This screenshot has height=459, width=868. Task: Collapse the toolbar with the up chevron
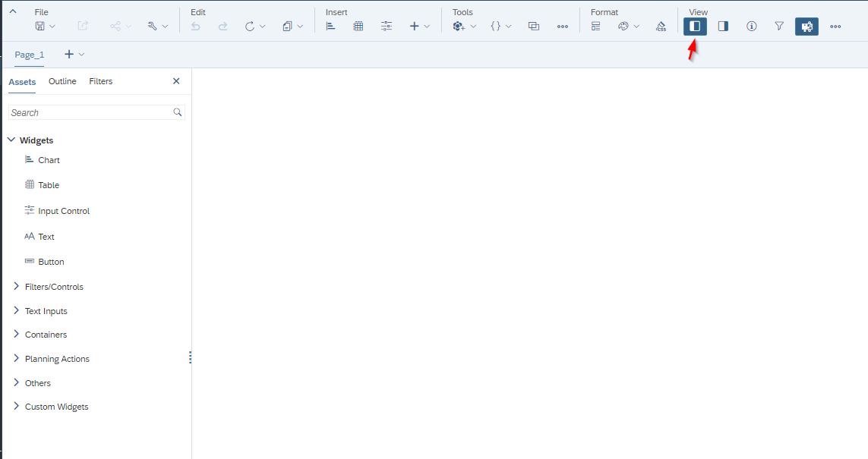pyautogui.click(x=13, y=11)
